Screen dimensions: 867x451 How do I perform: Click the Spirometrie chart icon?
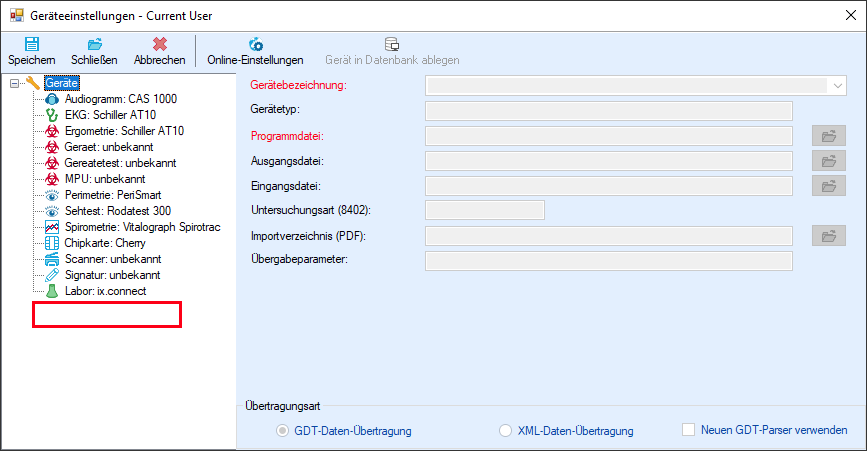point(52,227)
